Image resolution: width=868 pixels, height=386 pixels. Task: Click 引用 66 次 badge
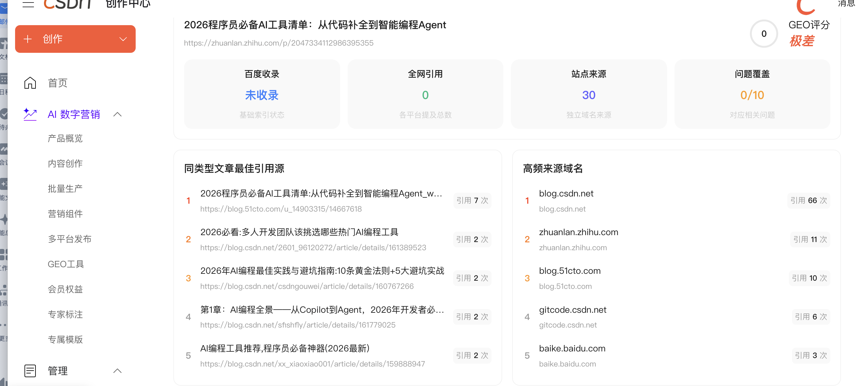click(x=809, y=201)
